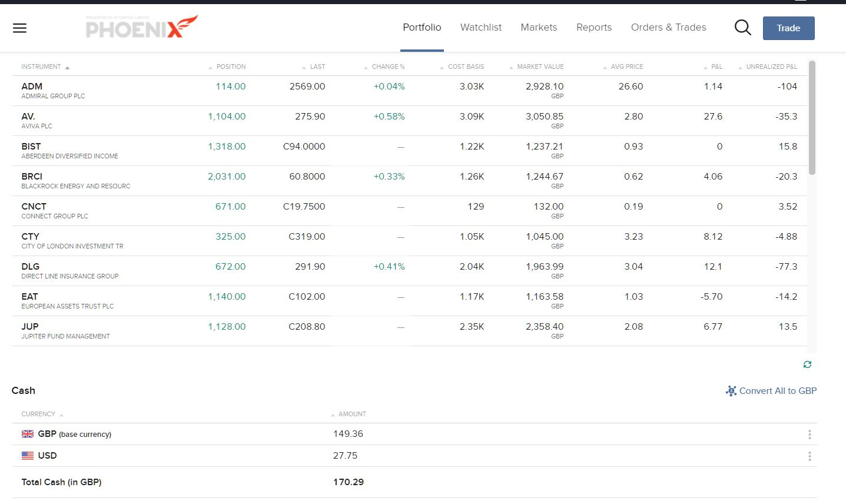The image size is (846, 504).
Task: Sort by Unrealized P&L column
Action: click(768, 67)
